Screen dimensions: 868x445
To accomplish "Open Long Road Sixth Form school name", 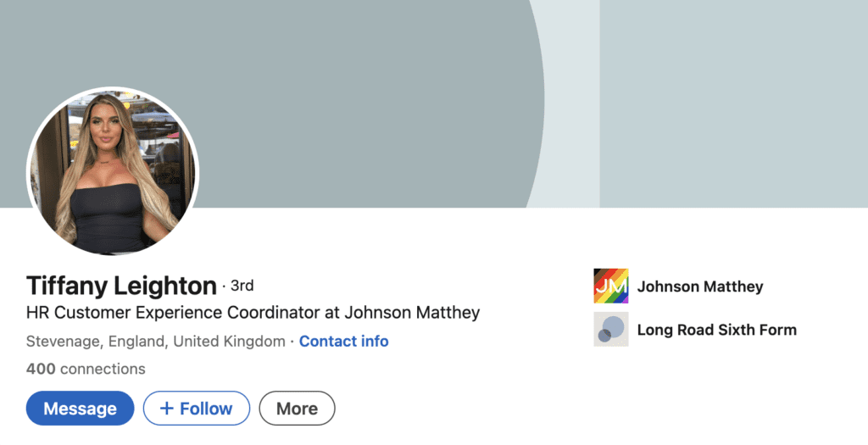I will [716, 330].
